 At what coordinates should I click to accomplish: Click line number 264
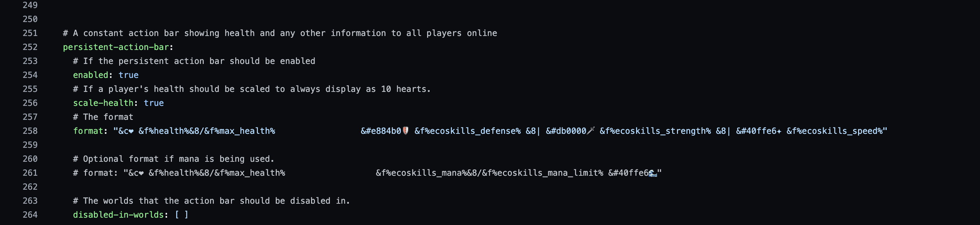[x=30, y=215]
